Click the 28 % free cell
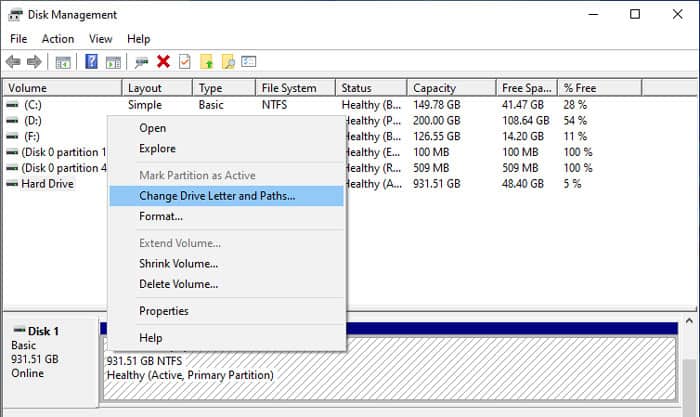Image resolution: width=700 pixels, height=417 pixels. coord(575,105)
